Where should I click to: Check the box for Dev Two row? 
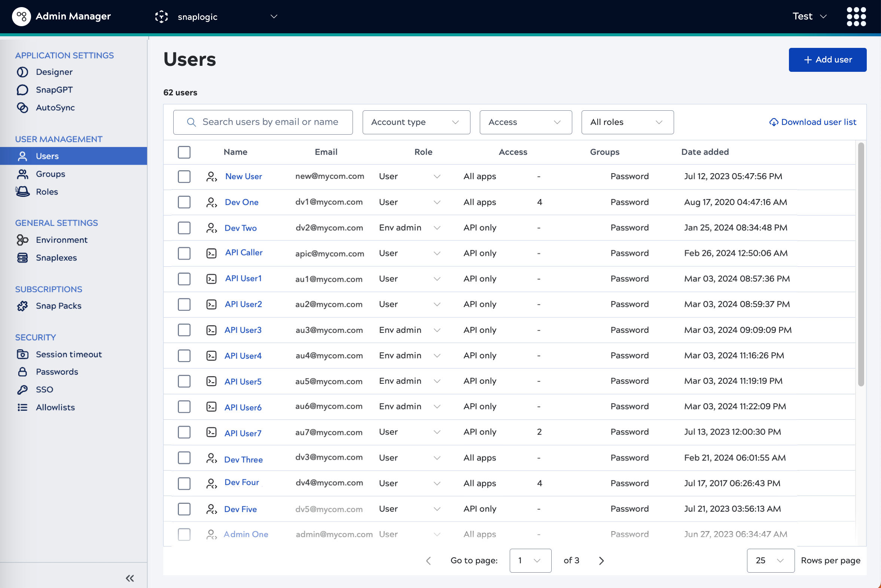click(x=184, y=228)
